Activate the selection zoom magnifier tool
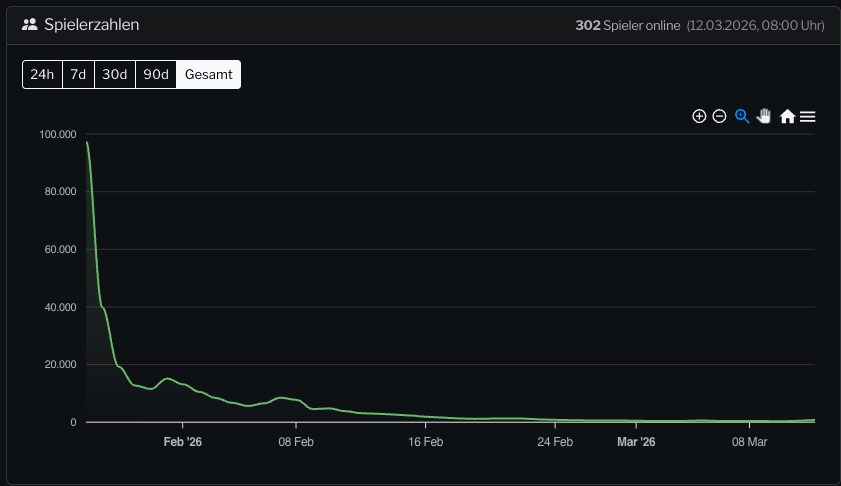This screenshot has height=486, width=841. [x=742, y=116]
